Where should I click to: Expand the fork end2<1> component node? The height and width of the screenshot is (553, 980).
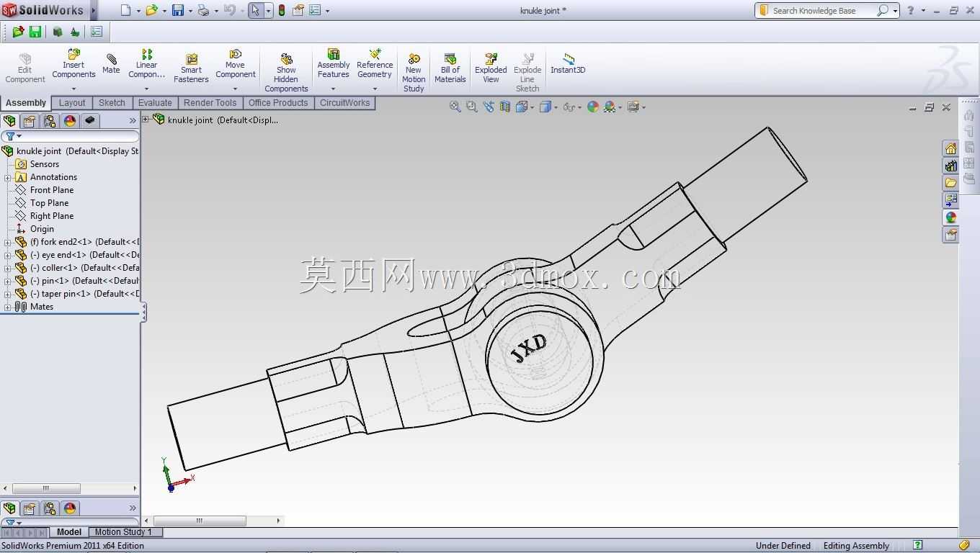[8, 242]
